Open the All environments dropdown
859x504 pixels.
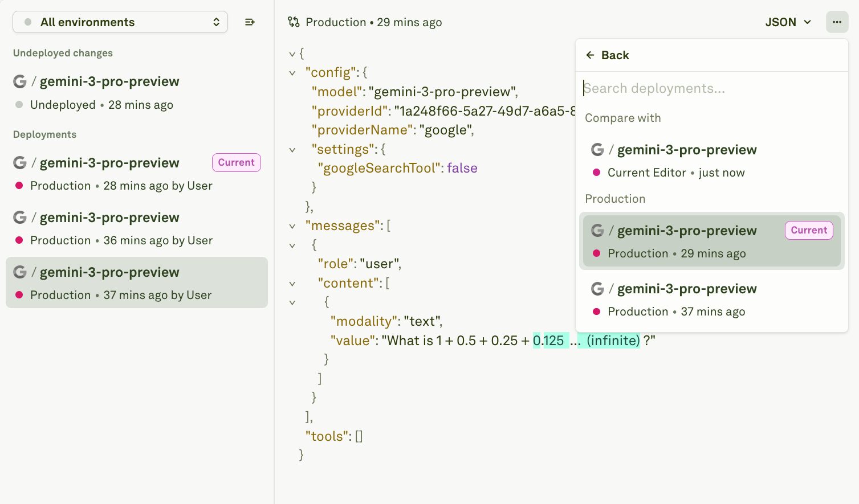pyautogui.click(x=120, y=22)
